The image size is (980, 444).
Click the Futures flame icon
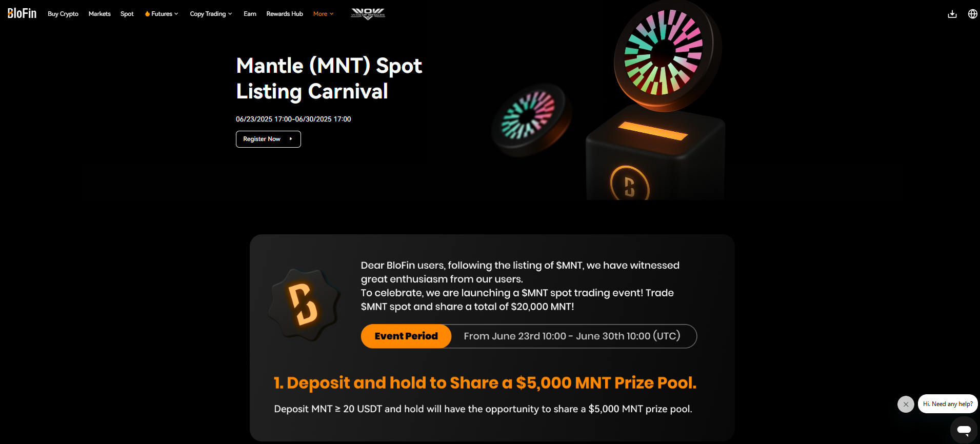147,14
